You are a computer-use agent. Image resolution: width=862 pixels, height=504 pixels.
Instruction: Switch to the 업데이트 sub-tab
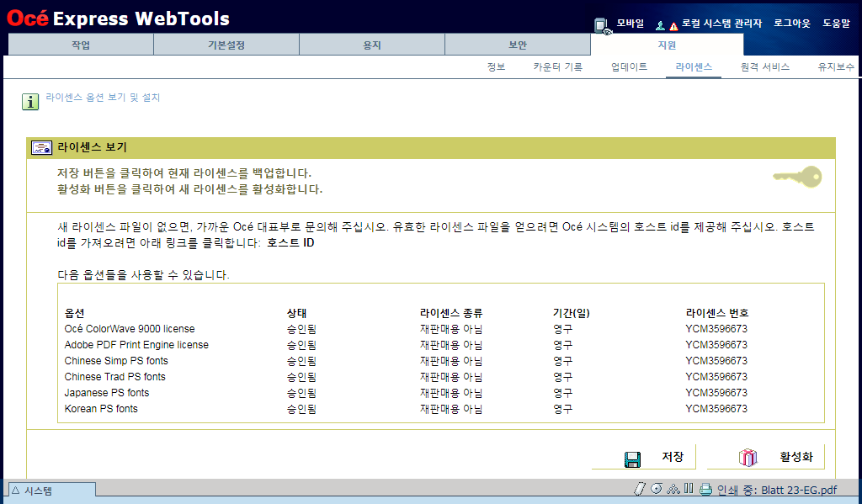click(629, 67)
